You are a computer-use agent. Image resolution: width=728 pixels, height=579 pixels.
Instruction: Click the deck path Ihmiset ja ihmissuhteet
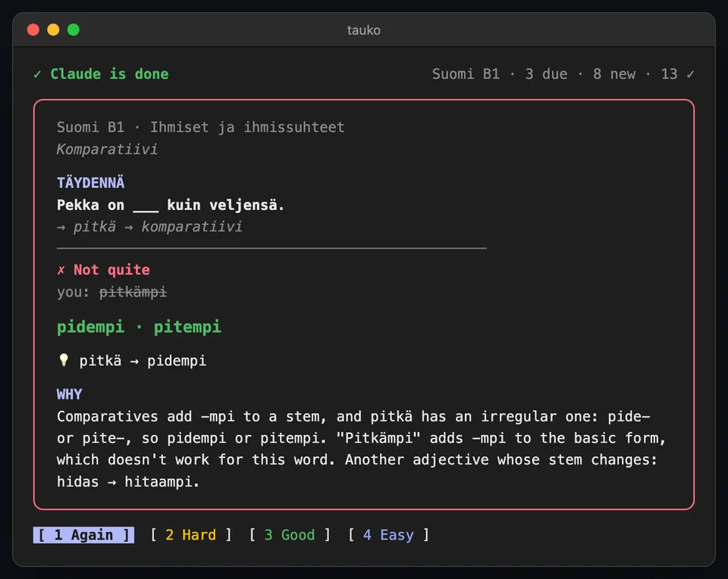(247, 127)
